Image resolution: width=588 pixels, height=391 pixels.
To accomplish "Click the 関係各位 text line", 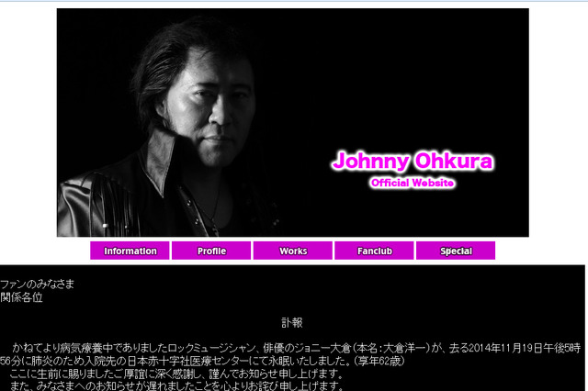I will pyautogui.click(x=21, y=297).
